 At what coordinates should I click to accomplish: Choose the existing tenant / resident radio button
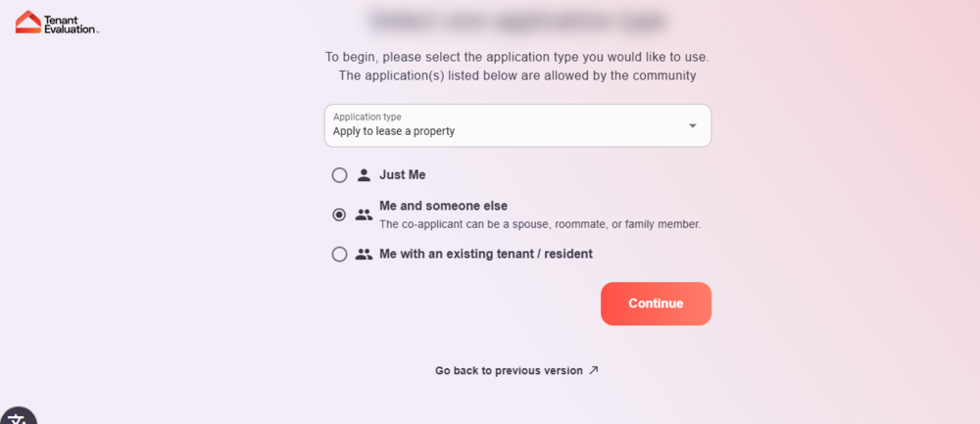click(x=339, y=254)
